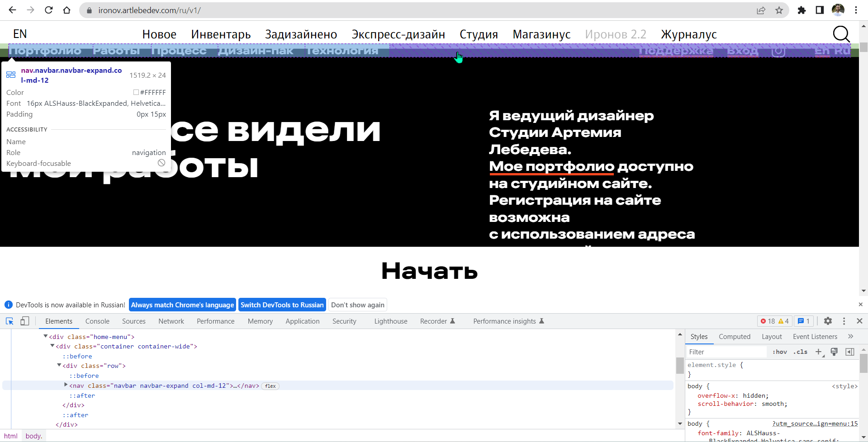Open the Lighthouse tab

[391, 321]
